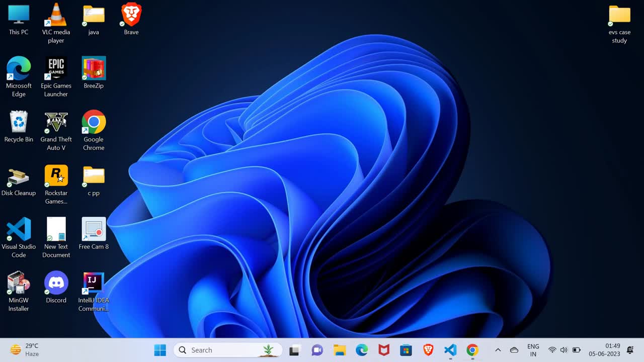Open the Chat app in taskbar

point(317,350)
